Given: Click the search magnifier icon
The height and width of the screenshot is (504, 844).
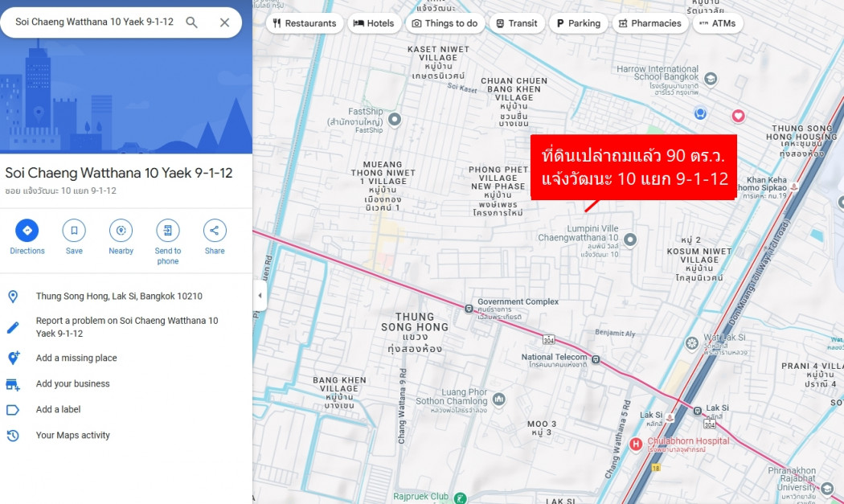Looking at the screenshot, I should [191, 22].
